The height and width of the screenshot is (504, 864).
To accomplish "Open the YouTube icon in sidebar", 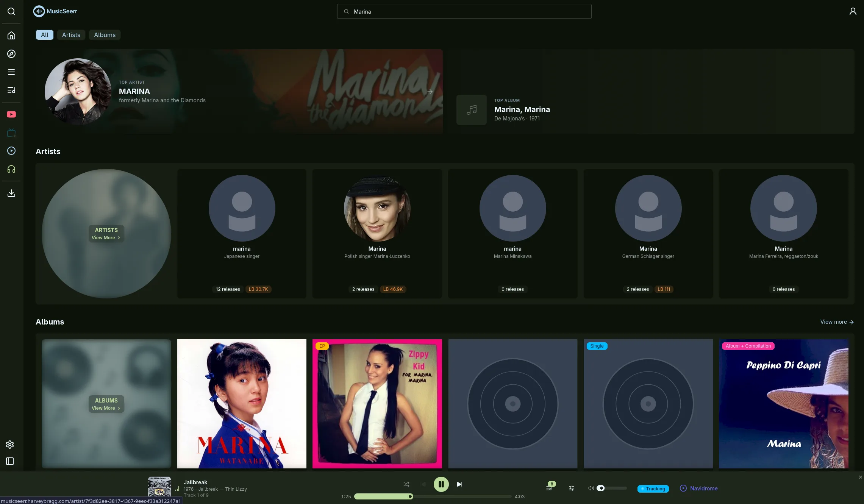I will tap(11, 114).
